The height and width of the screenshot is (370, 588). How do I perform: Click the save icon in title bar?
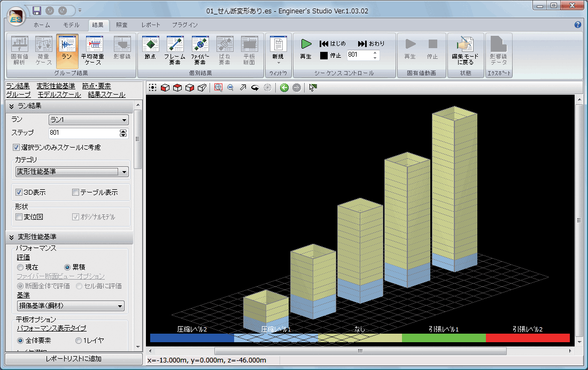click(37, 11)
